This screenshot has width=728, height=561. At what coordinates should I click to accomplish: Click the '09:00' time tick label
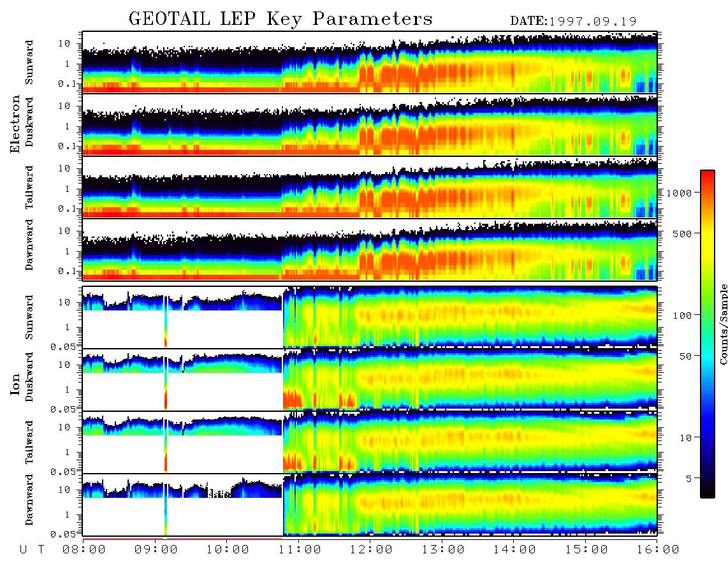click(156, 550)
